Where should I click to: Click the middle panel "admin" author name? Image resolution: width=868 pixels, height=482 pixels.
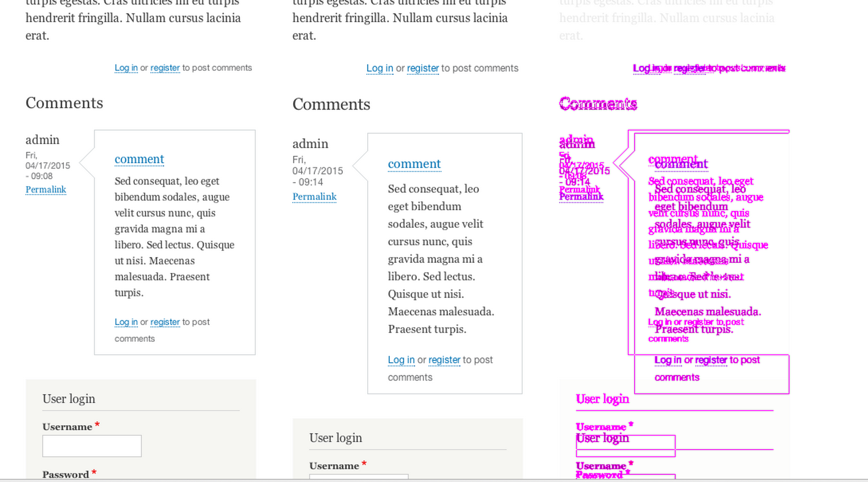click(x=310, y=144)
